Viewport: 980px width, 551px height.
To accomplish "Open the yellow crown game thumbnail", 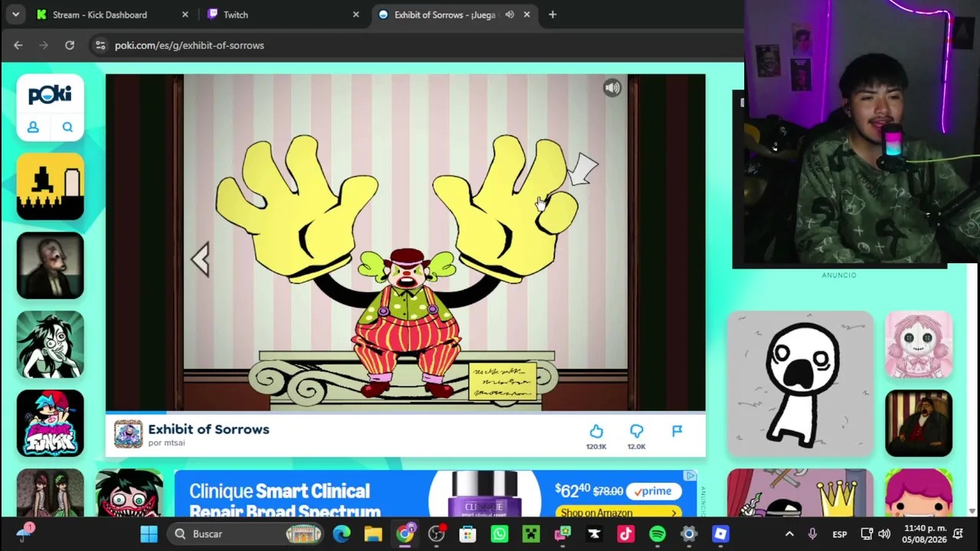I will 800,493.
